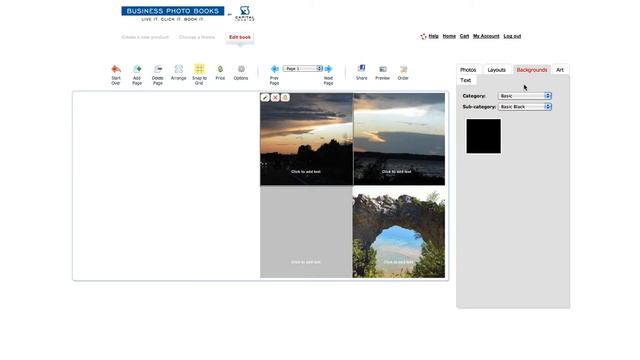Select the cloudy lake sunset photo
This screenshot has height=360, width=640.
399,139
